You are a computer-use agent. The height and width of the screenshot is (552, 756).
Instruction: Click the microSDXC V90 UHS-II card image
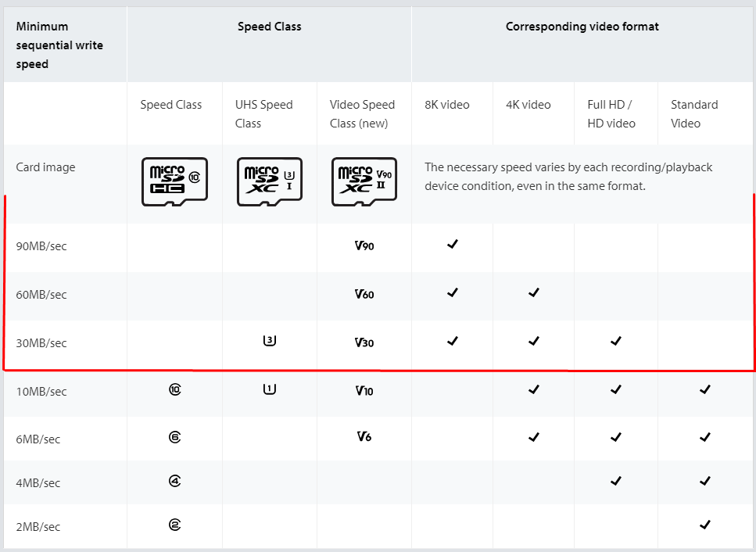[x=364, y=181]
